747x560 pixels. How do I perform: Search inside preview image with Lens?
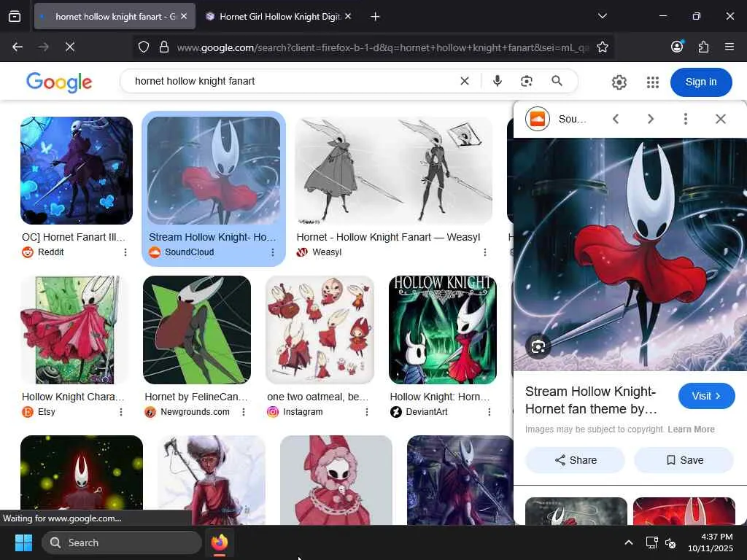[538, 346]
